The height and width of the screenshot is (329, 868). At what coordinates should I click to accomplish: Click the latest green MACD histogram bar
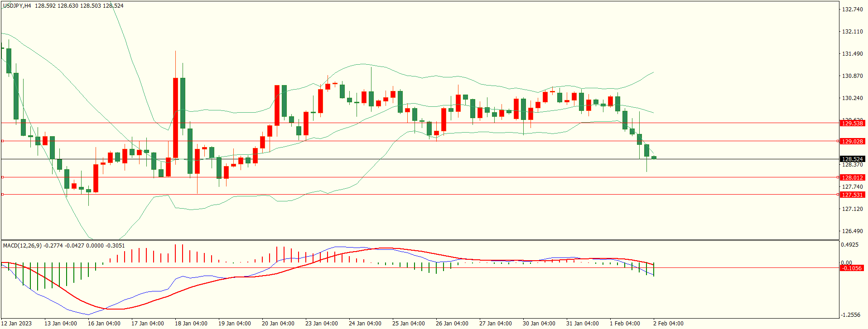[x=654, y=270]
